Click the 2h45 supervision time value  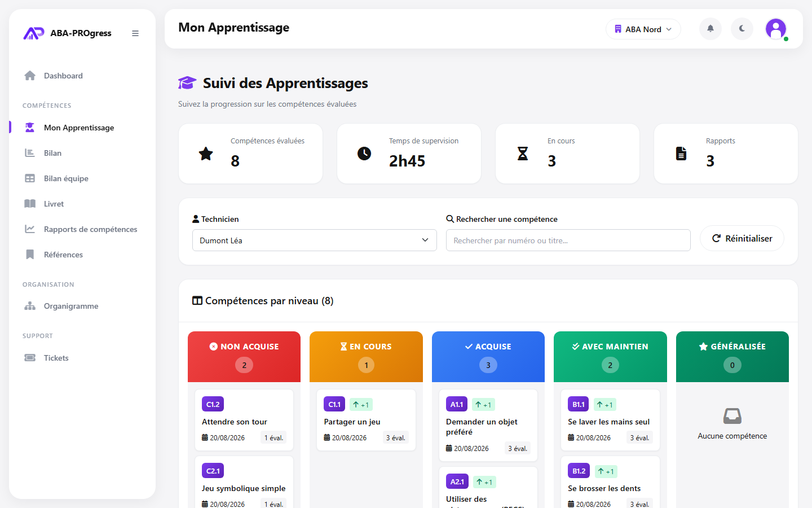pos(407,161)
